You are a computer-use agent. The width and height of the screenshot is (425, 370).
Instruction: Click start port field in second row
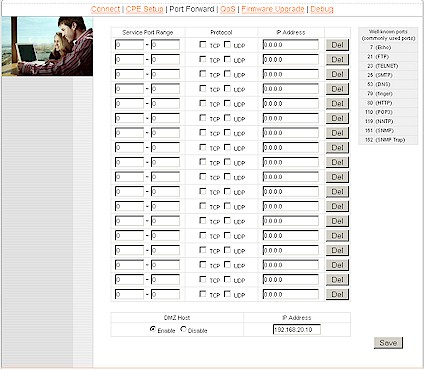coord(129,59)
